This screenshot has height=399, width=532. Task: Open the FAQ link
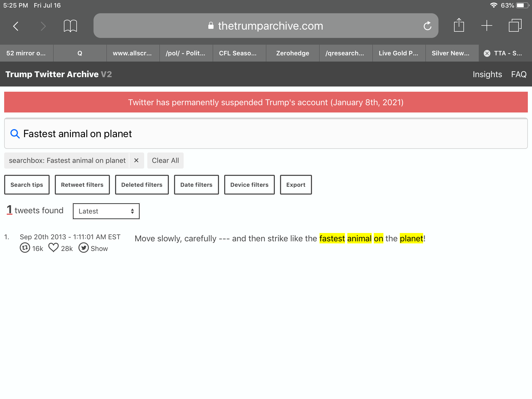[x=519, y=74]
